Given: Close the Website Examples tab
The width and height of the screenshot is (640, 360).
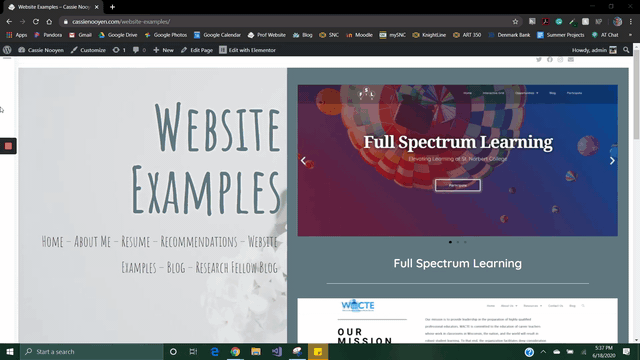Looking at the screenshot, I should [97, 7].
